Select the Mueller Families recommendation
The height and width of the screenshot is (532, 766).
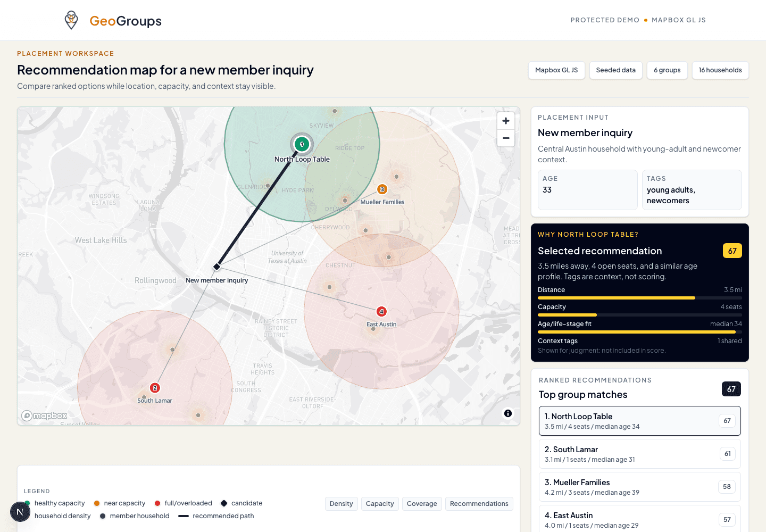(639, 487)
